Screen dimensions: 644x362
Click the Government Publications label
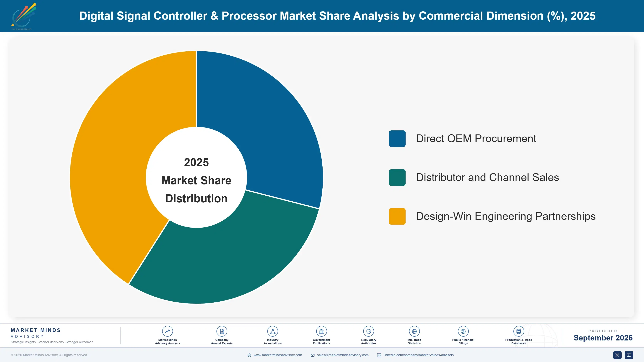pyautogui.click(x=321, y=342)
